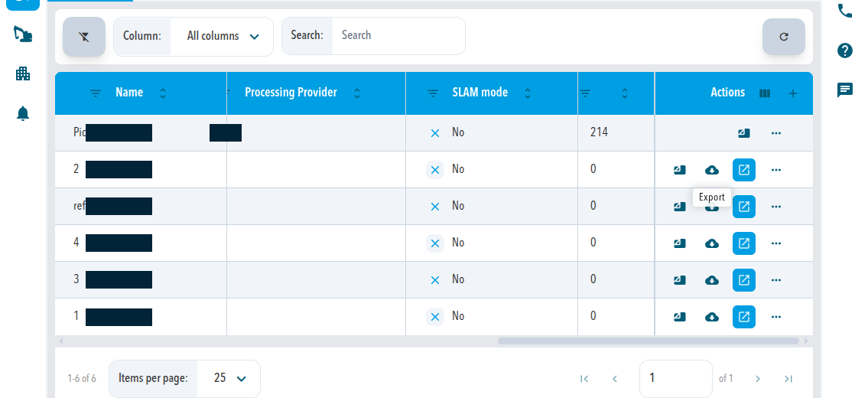
Task: Open notifications bell in sidebar
Action: coord(23,113)
